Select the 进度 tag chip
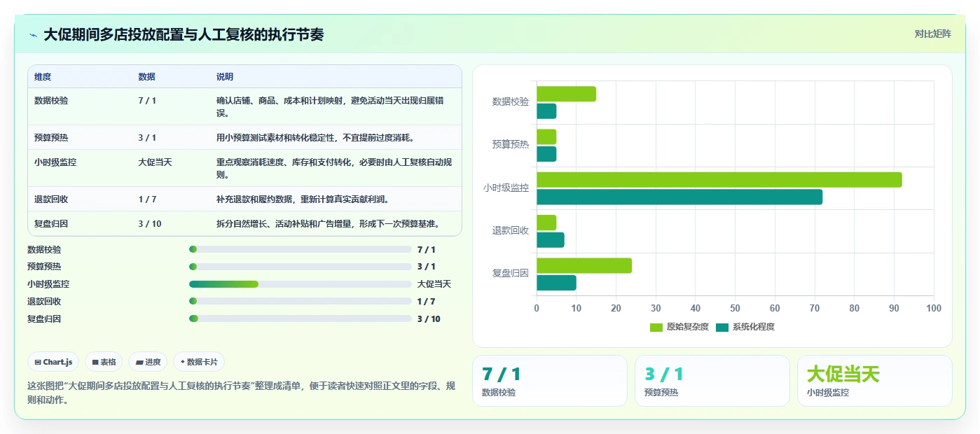 point(148,362)
